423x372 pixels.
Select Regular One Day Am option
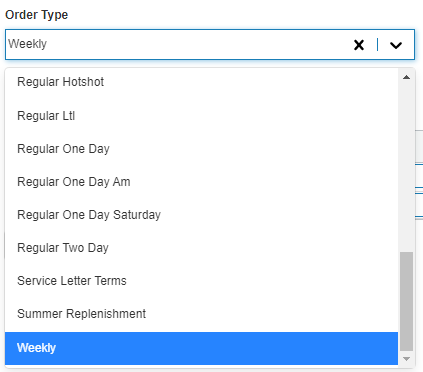[201, 182]
